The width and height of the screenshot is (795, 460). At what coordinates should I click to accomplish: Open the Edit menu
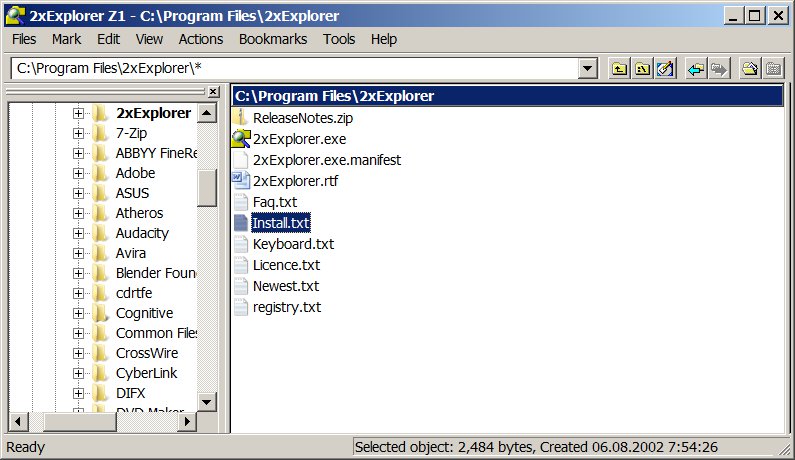tap(109, 39)
